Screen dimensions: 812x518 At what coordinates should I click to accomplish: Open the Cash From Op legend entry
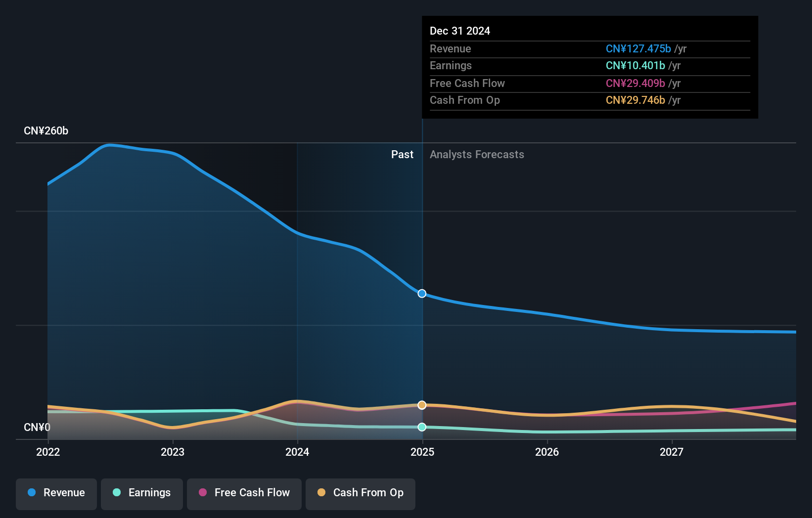360,493
